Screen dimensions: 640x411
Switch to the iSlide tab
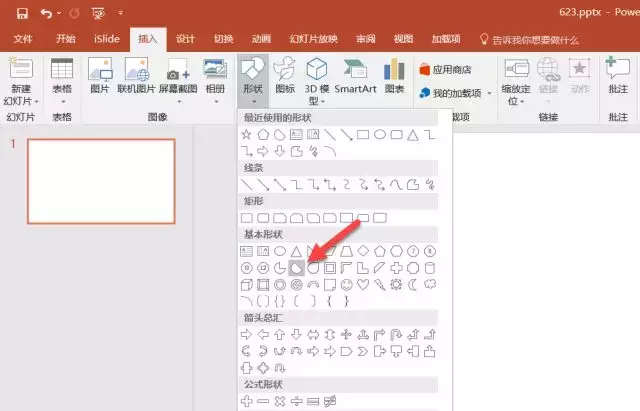pyautogui.click(x=107, y=39)
